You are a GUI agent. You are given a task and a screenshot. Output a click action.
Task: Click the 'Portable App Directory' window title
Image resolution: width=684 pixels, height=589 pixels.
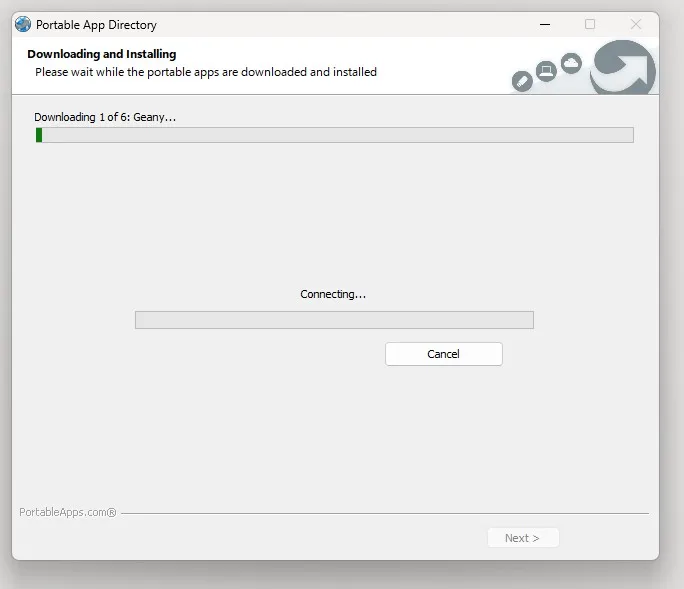(96, 25)
